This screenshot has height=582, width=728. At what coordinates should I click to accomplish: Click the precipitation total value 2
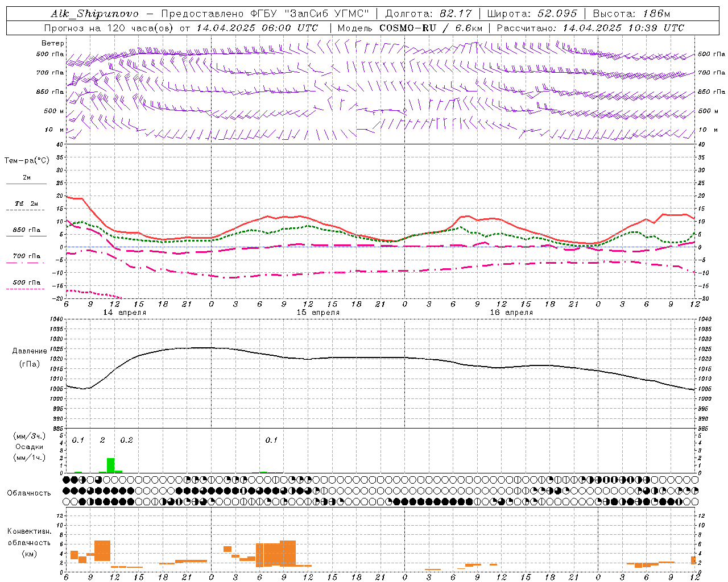tap(102, 440)
